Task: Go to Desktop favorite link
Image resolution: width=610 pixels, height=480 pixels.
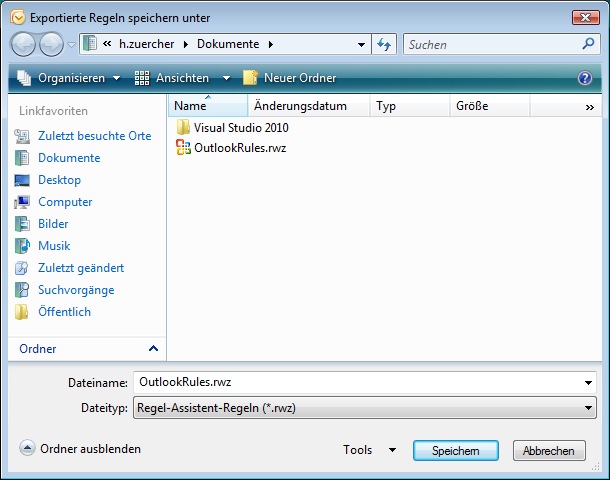Action: pos(60,180)
